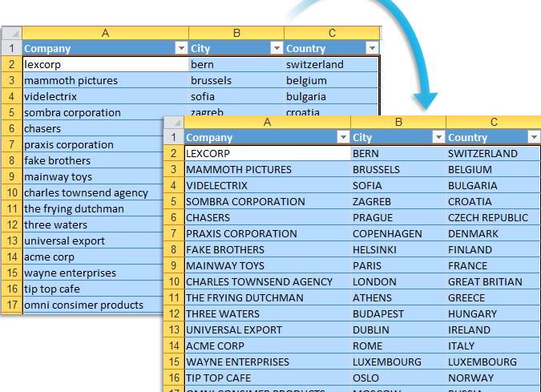
Task: Click the lowercase "switzerland" cell
Action: click(x=329, y=64)
